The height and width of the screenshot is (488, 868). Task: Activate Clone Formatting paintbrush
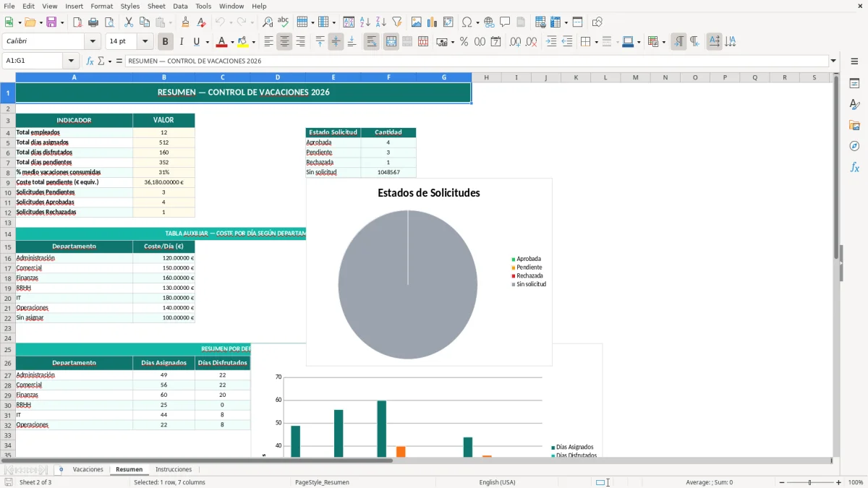click(185, 22)
